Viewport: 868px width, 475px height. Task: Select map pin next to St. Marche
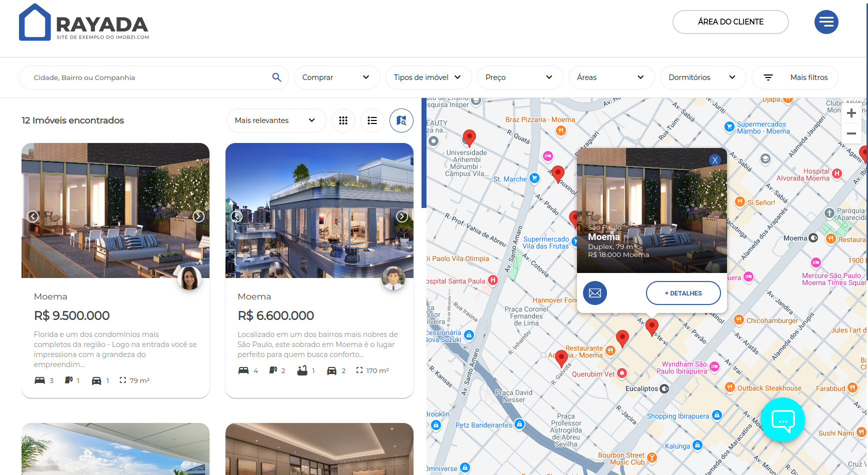tap(557, 174)
